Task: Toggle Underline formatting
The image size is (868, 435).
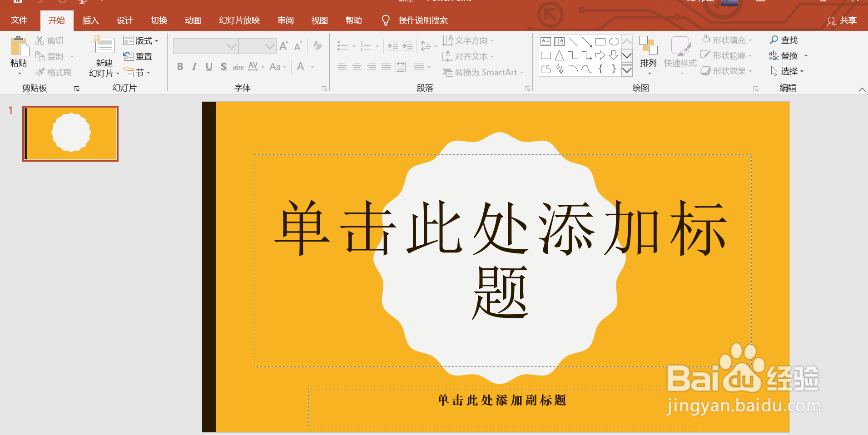Action: (209, 67)
